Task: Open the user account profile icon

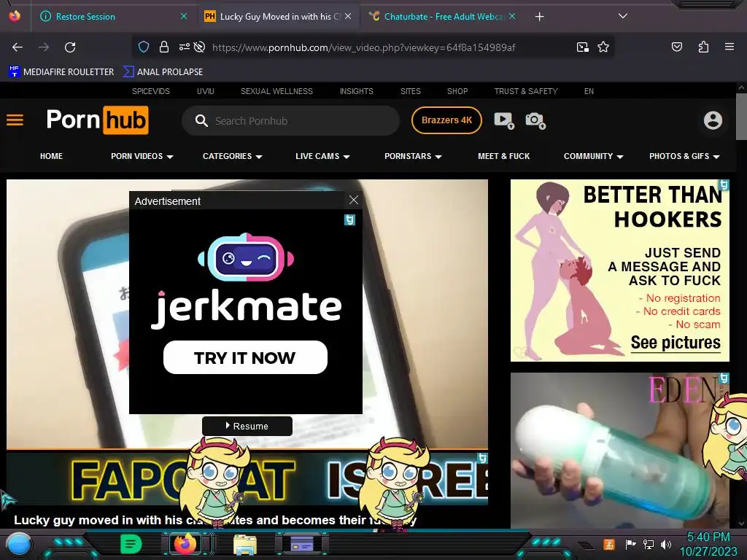Action: pos(713,120)
